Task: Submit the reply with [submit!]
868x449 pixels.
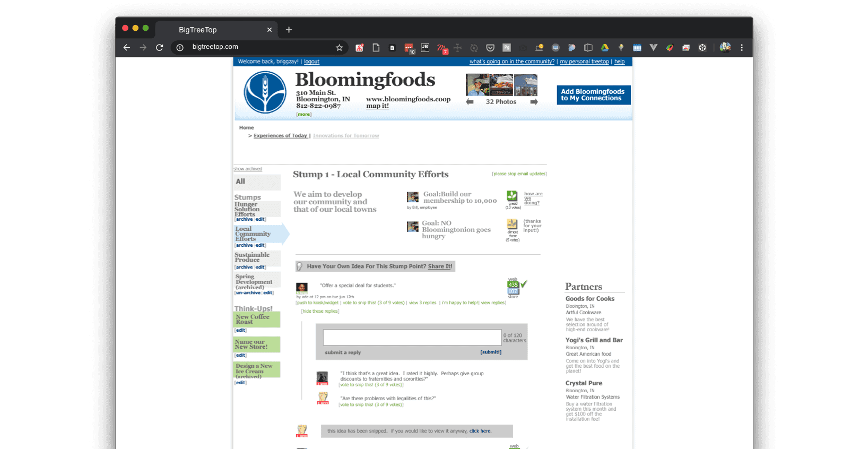Action: point(491,352)
